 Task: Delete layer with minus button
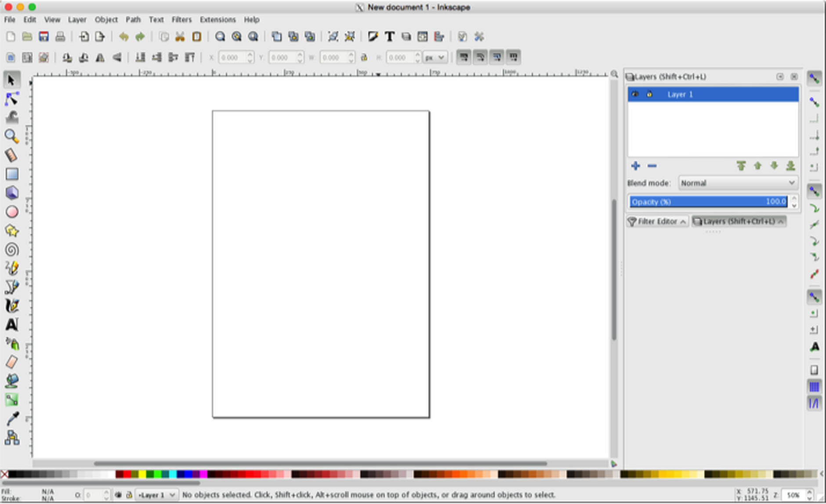652,166
